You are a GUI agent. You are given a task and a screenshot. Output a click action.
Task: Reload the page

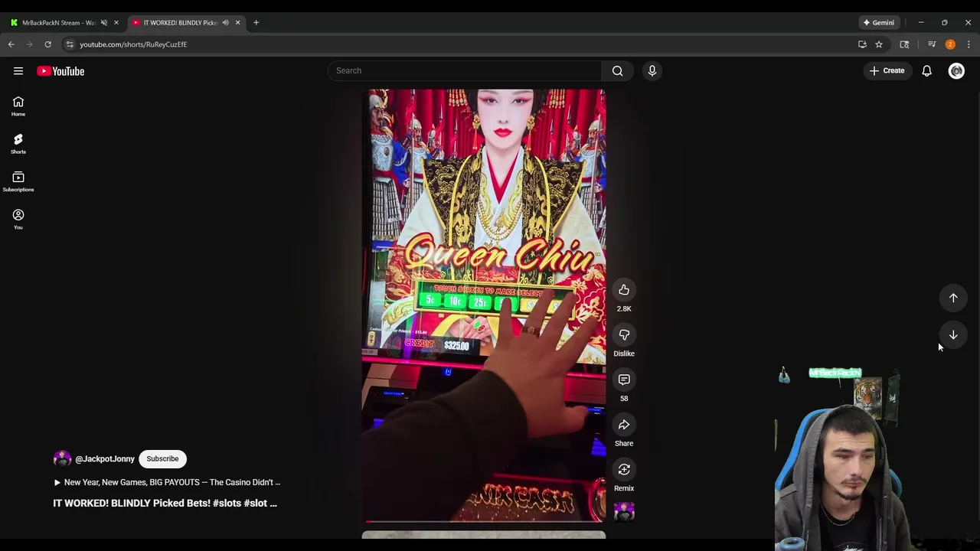click(x=47, y=44)
